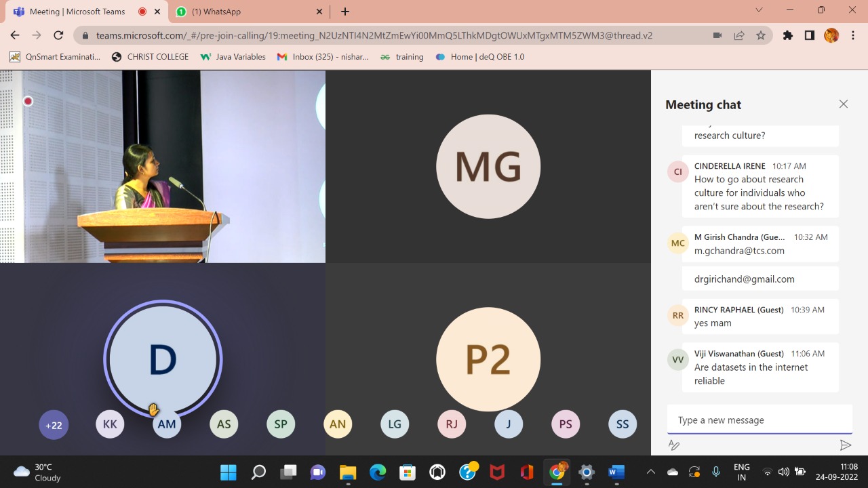Open Microsoft Word from the taskbar
Image resolution: width=868 pixels, height=488 pixels.
click(x=616, y=472)
